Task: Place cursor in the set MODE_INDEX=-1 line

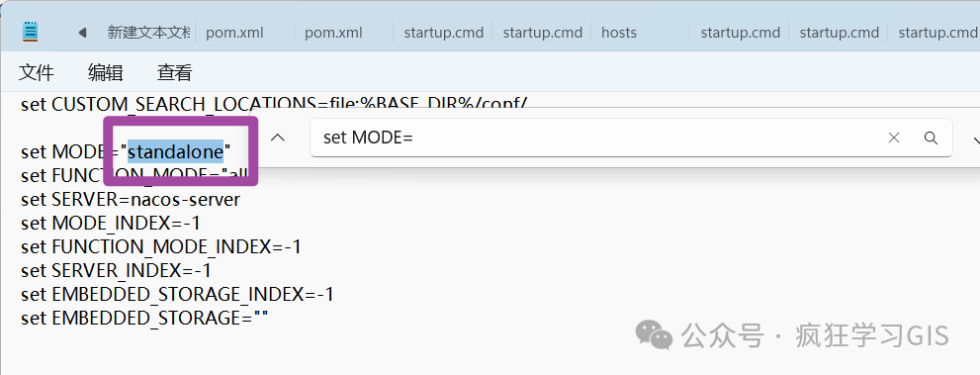Action: (x=111, y=224)
